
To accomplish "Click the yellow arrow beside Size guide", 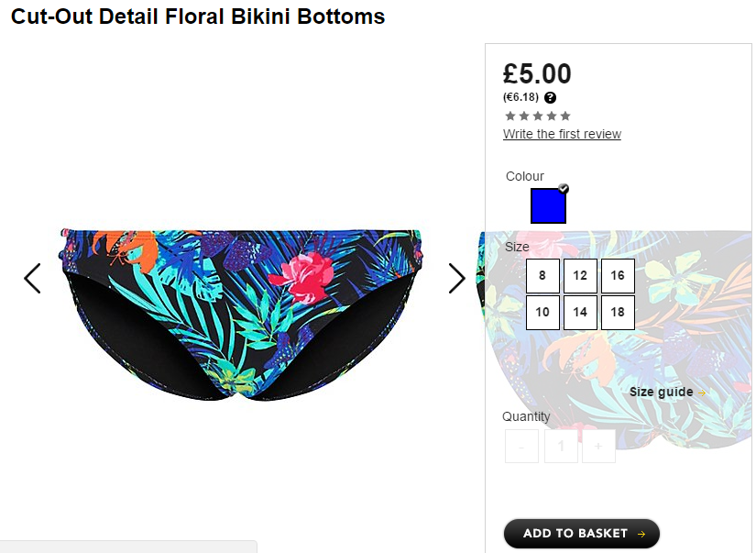I will pos(702,393).
